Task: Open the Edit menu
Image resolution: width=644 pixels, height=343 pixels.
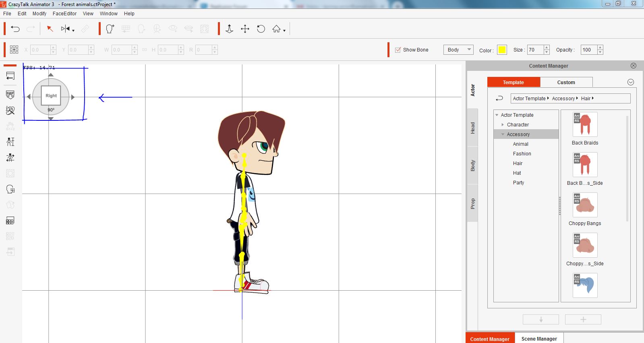Action: (x=22, y=13)
